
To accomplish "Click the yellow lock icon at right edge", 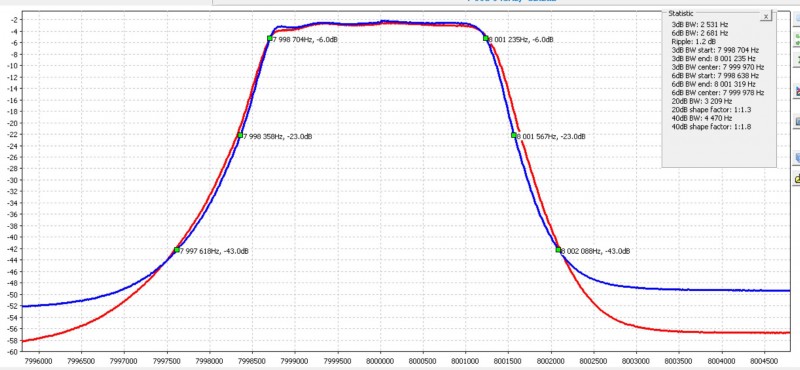I will coord(797,179).
